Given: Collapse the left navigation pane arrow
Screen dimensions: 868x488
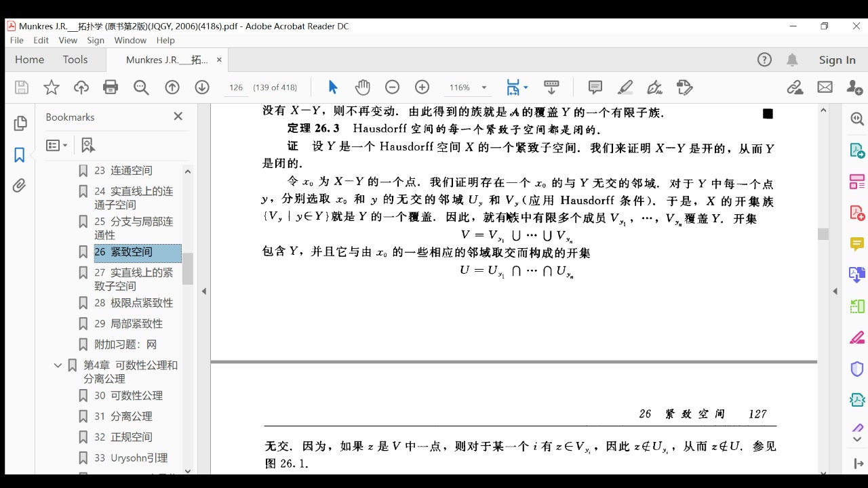Looking at the screenshot, I should 204,291.
